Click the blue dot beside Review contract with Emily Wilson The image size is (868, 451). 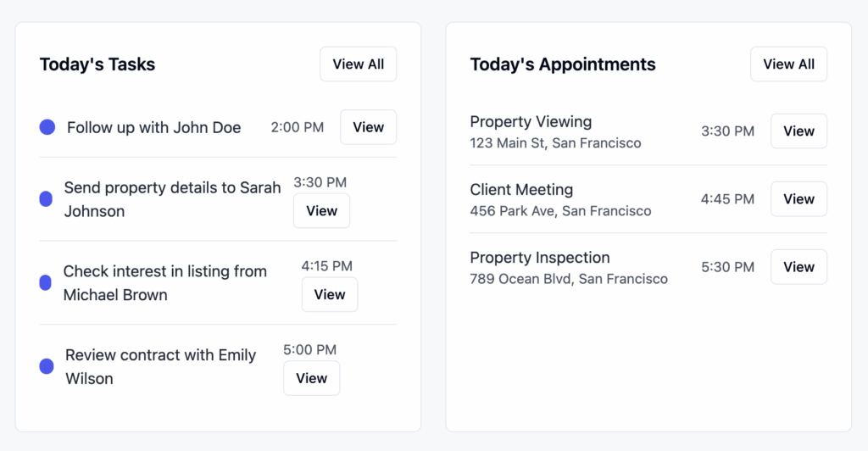(47, 366)
